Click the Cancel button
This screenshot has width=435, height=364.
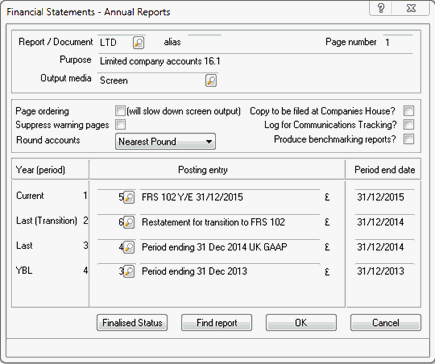(x=386, y=323)
